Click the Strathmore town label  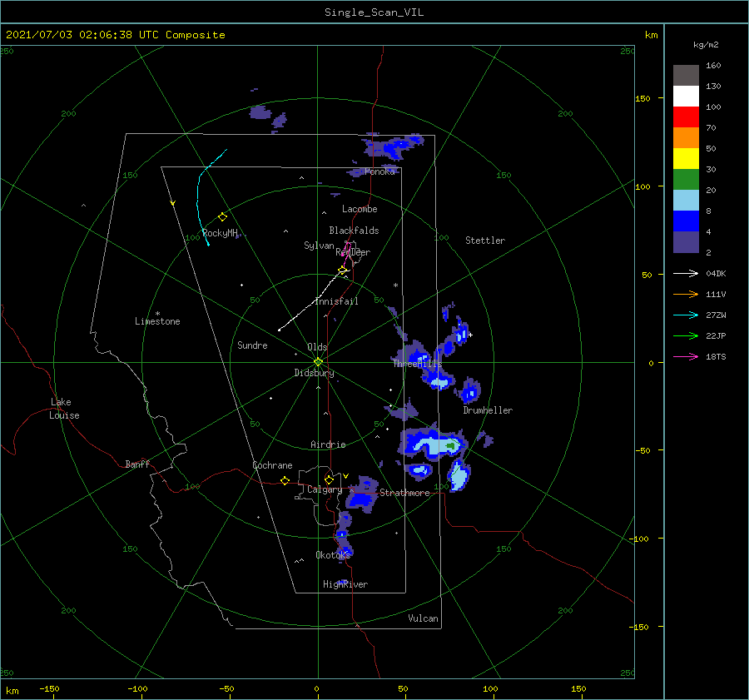pos(404,493)
